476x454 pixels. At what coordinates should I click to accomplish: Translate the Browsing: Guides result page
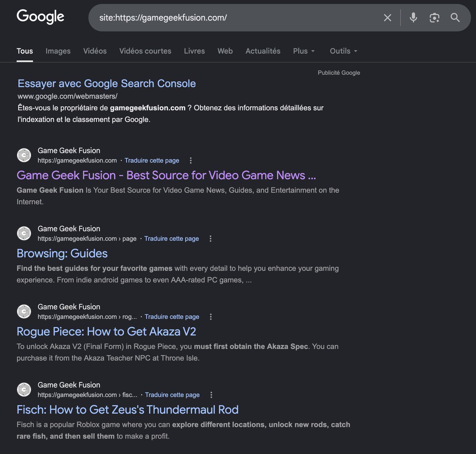tap(172, 239)
